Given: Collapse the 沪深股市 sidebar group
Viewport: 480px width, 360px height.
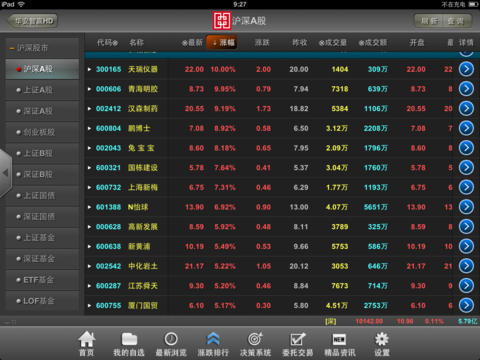Looking at the screenshot, I should [42, 48].
